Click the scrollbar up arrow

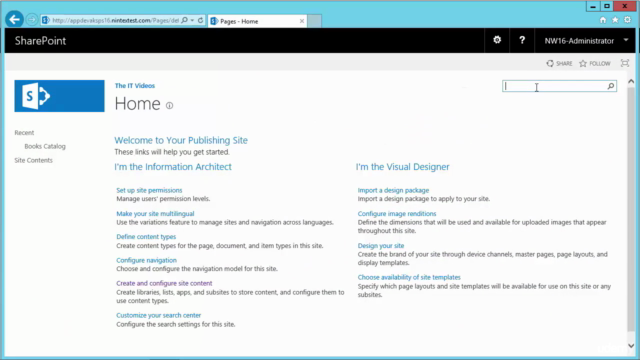coord(631,82)
